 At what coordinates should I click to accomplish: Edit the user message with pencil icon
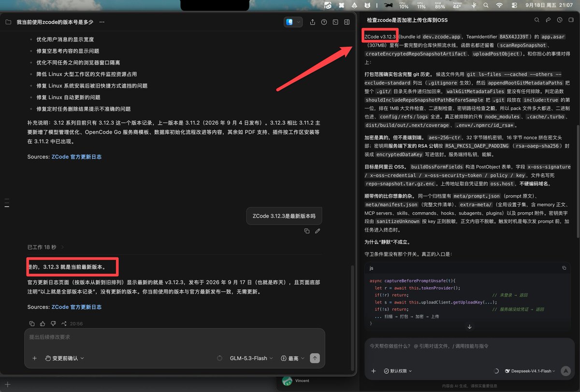coord(318,231)
